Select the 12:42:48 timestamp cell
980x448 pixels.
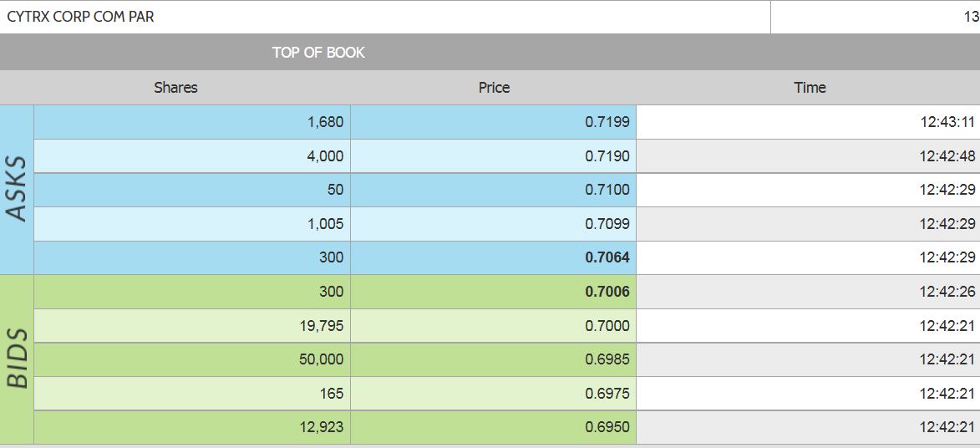point(947,156)
